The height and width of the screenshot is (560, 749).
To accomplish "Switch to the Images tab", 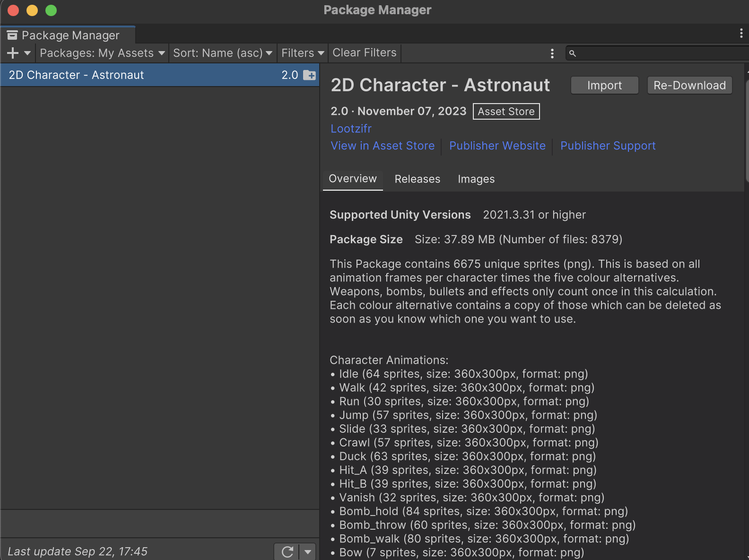I will (476, 179).
